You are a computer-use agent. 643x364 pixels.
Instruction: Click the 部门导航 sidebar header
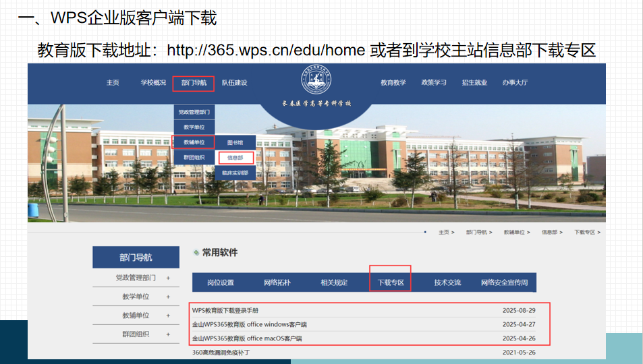[136, 257]
